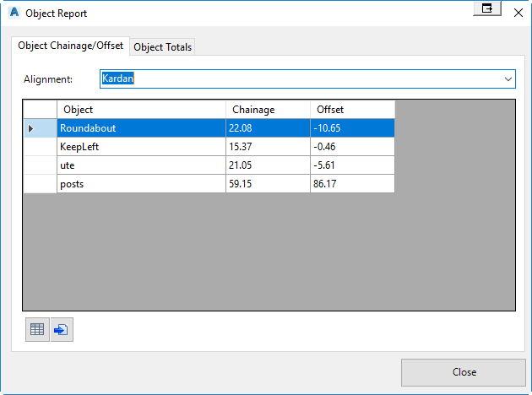The height and width of the screenshot is (395, 532).
Task: Select the KeepLeft object cell
Action: coord(141,147)
